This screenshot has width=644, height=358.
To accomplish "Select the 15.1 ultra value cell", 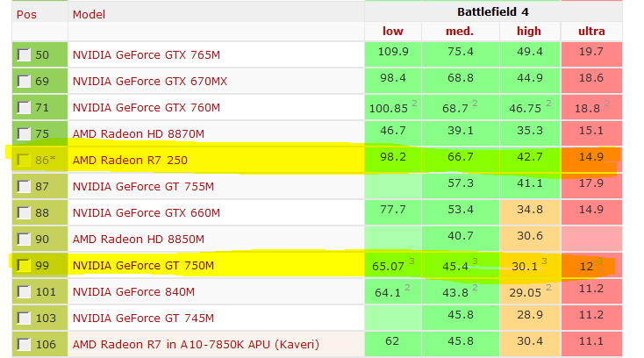I will [591, 133].
